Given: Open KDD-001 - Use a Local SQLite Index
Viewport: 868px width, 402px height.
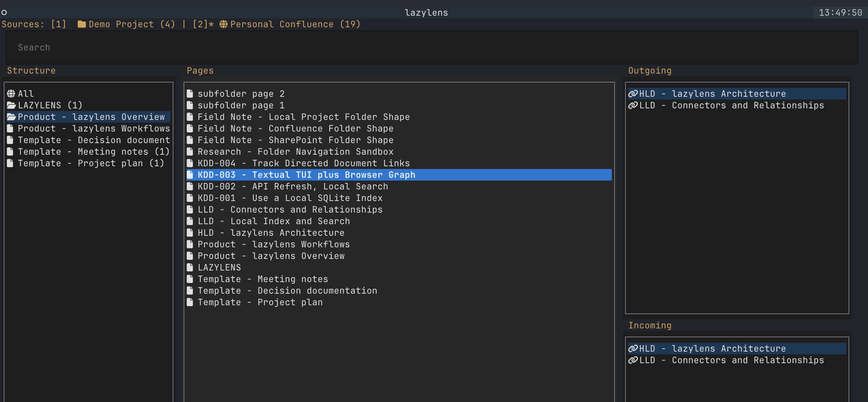Looking at the screenshot, I should pos(399,198).
